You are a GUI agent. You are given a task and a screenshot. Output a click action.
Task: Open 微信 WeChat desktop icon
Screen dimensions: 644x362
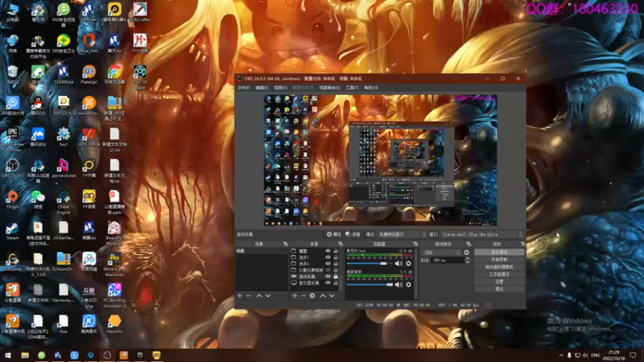click(38, 200)
